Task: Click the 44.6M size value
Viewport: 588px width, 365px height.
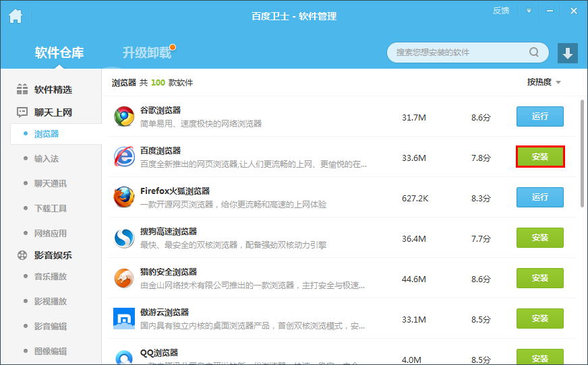Action: pos(414,279)
